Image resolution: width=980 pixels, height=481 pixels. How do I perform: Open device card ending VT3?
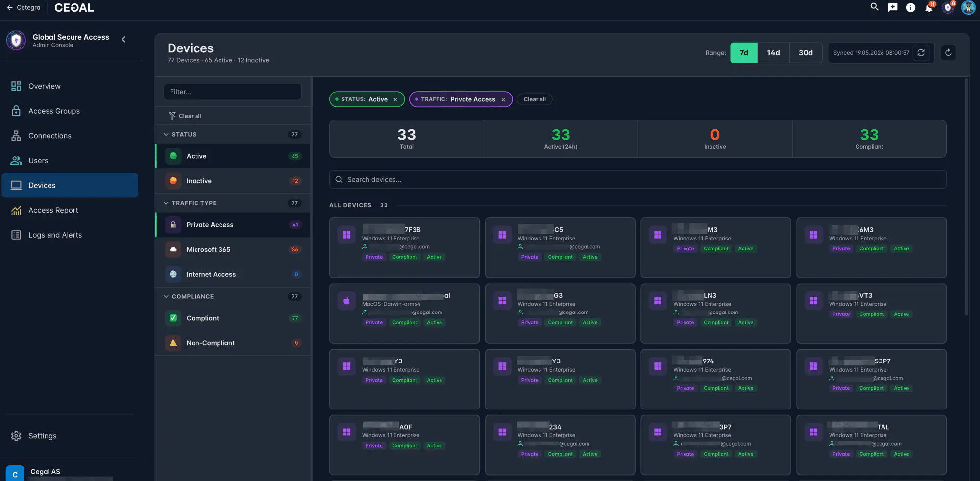(x=871, y=313)
